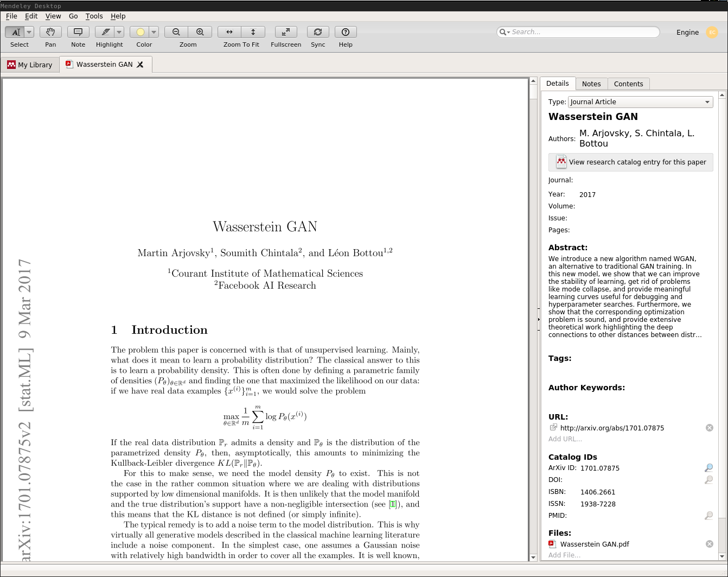
Task: Open the Help menu in menu bar
Action: 118,16
